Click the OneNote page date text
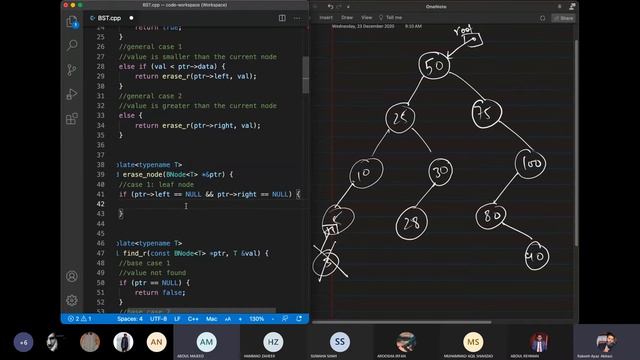 (363, 26)
